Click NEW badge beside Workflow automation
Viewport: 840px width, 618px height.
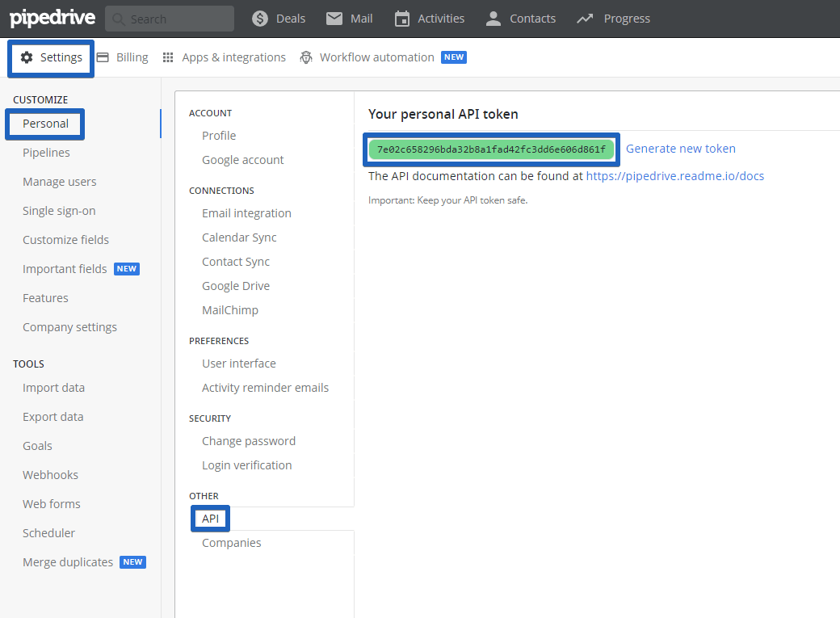click(x=454, y=57)
